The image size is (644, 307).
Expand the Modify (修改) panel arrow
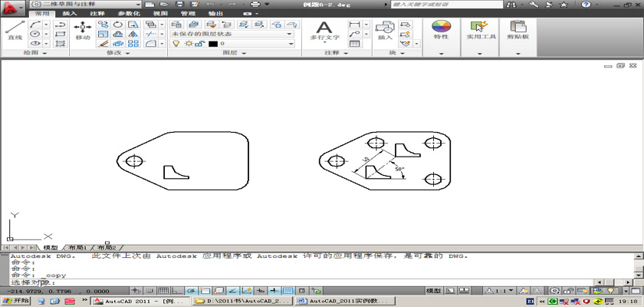click(129, 54)
